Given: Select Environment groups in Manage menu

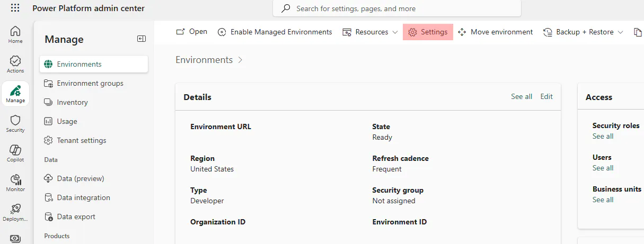Looking at the screenshot, I should click(x=90, y=83).
